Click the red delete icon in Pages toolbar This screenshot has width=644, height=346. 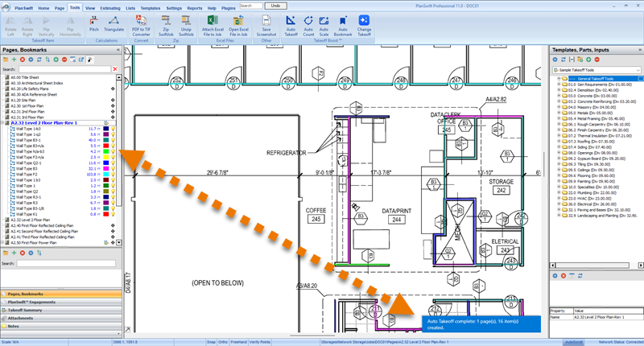[x=23, y=60]
